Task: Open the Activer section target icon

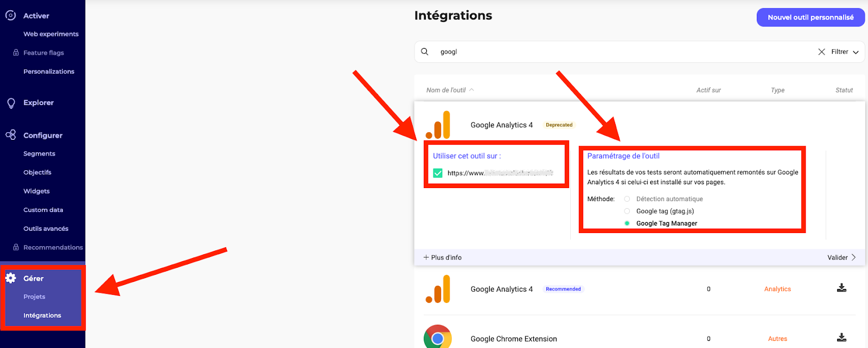Action: pyautogui.click(x=10, y=16)
